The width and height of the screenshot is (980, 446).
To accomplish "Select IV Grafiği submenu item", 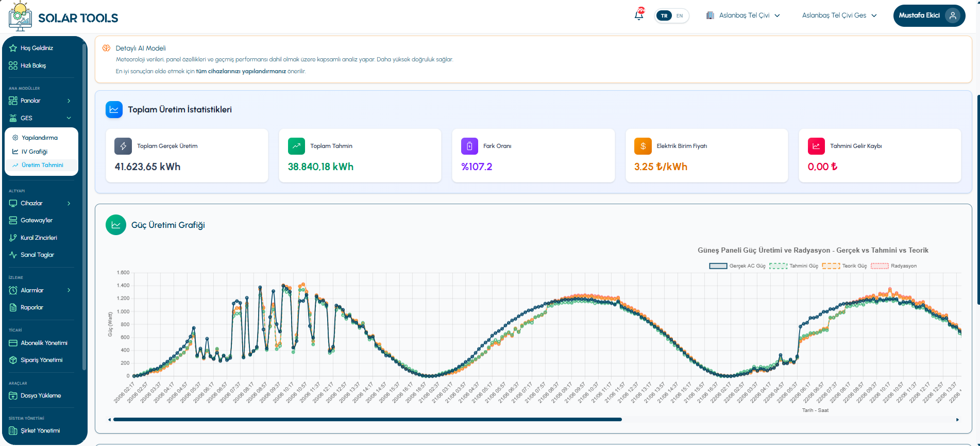I will tap(35, 152).
